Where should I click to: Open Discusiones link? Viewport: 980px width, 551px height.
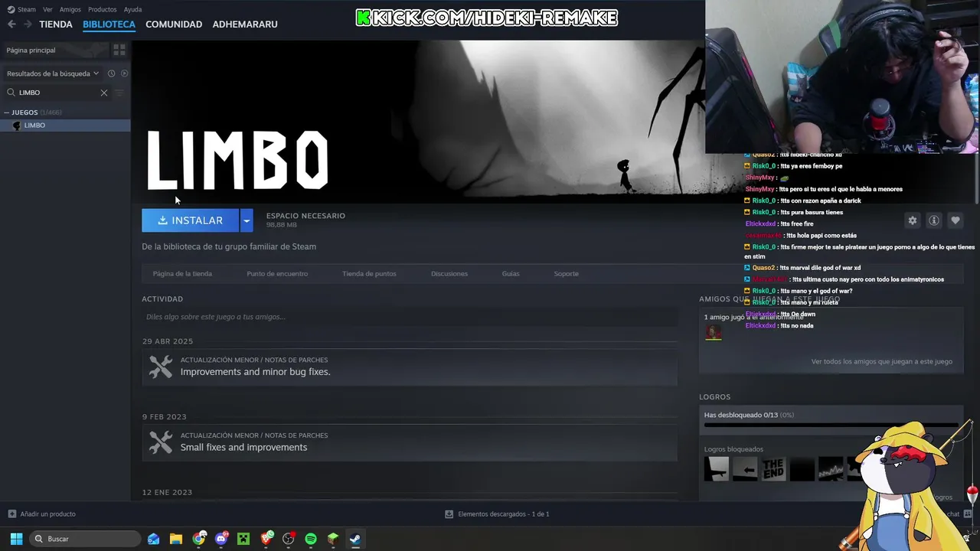tap(449, 274)
